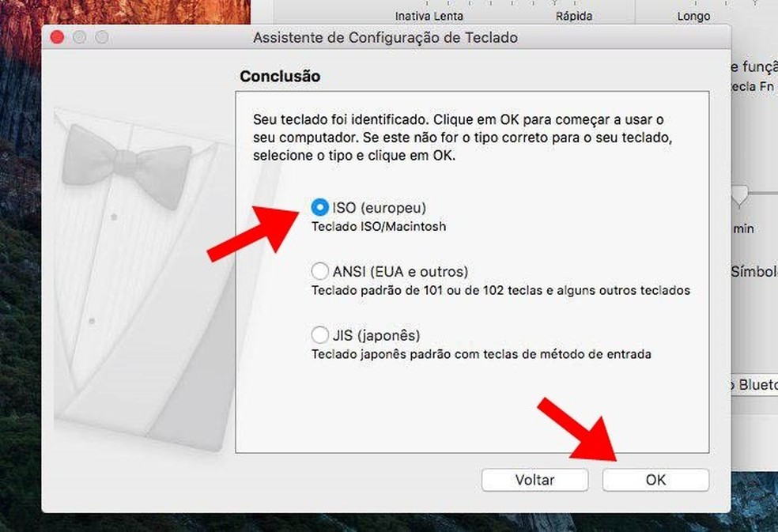
Task: Go back using the Voltar button
Action: 534,480
